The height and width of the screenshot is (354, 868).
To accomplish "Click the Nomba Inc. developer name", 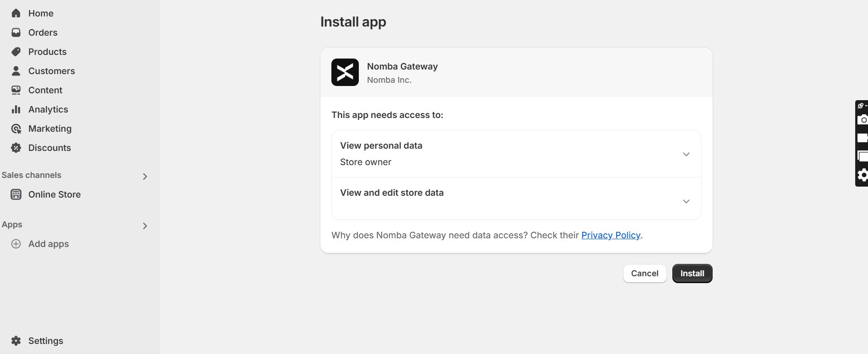I will (389, 80).
